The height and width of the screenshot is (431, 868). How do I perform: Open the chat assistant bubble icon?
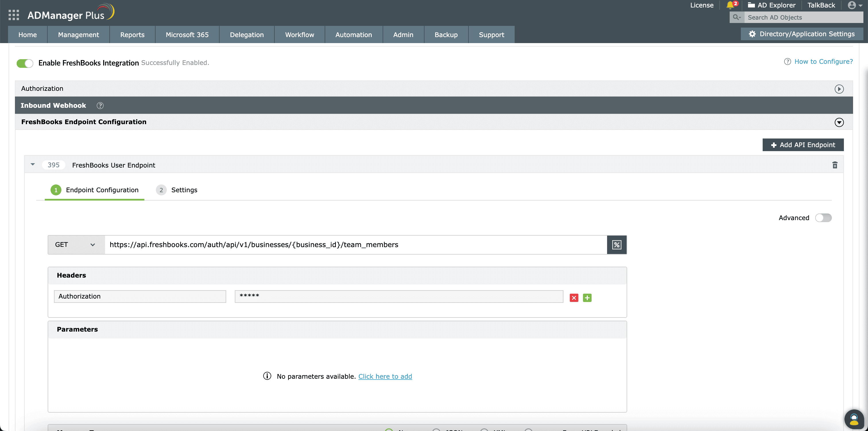854,419
